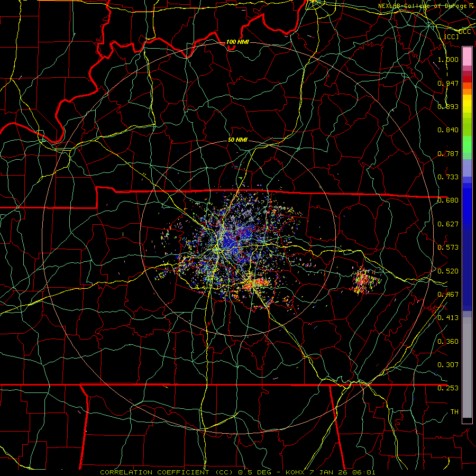Click the 0.733 legend value

pyautogui.click(x=448, y=177)
